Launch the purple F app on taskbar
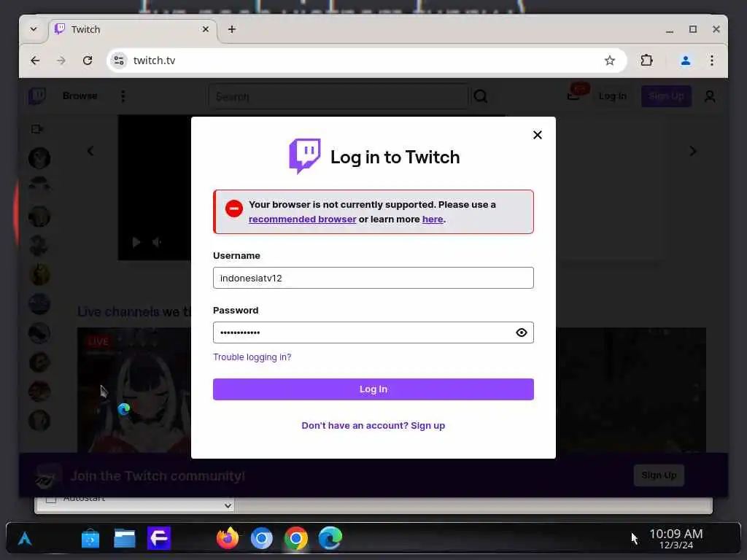 pos(158,539)
